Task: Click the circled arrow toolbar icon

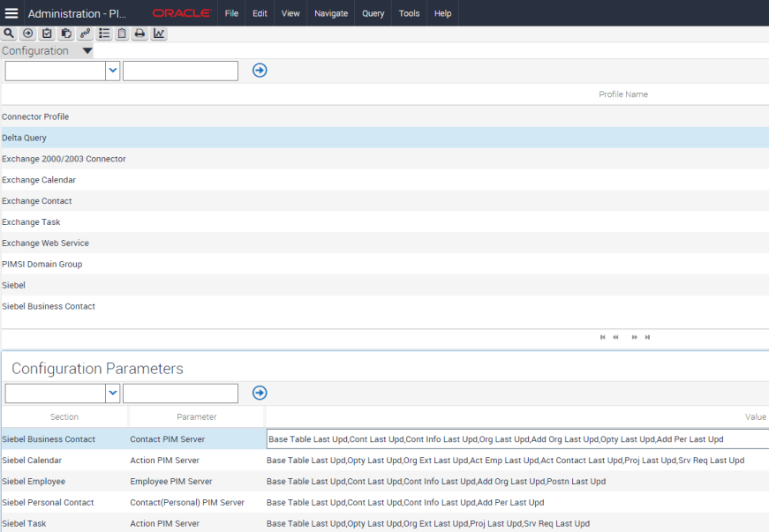Action: 28,34
